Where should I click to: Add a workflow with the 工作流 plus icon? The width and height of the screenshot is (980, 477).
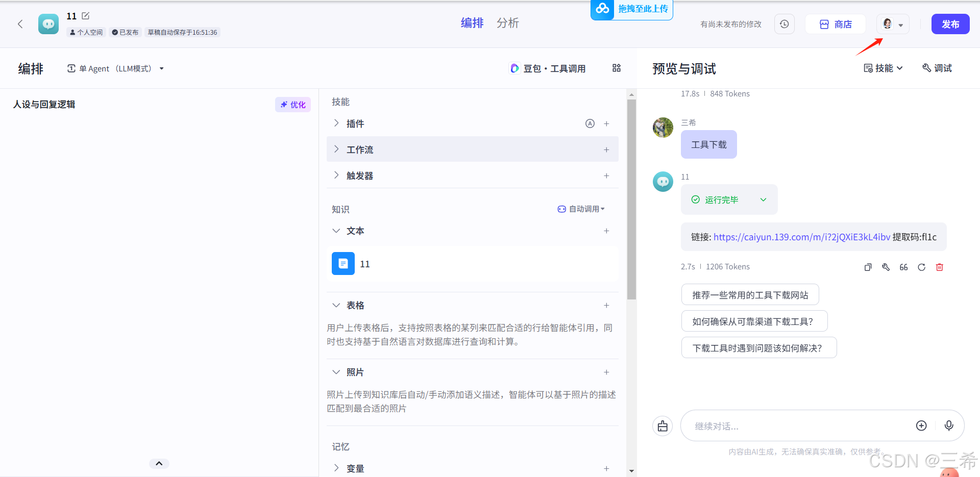pos(606,149)
